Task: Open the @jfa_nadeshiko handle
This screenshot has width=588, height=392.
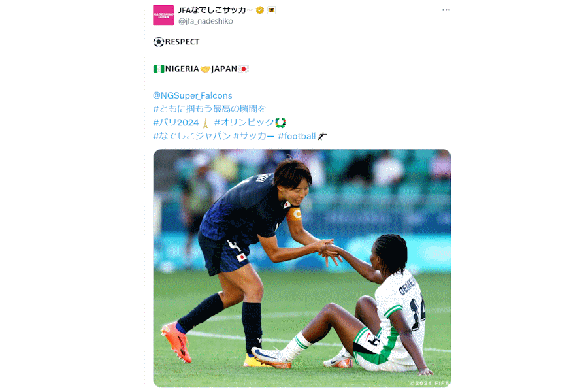Action: click(x=206, y=21)
